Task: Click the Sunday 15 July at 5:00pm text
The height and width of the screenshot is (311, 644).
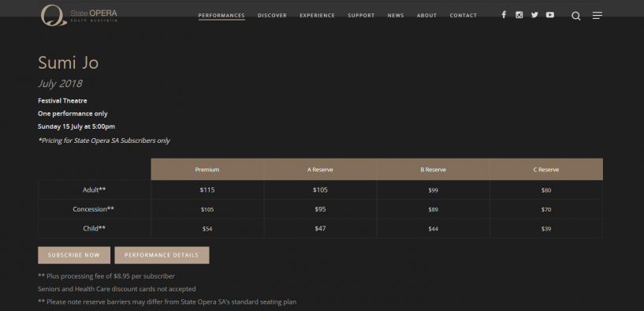Action: (x=76, y=126)
